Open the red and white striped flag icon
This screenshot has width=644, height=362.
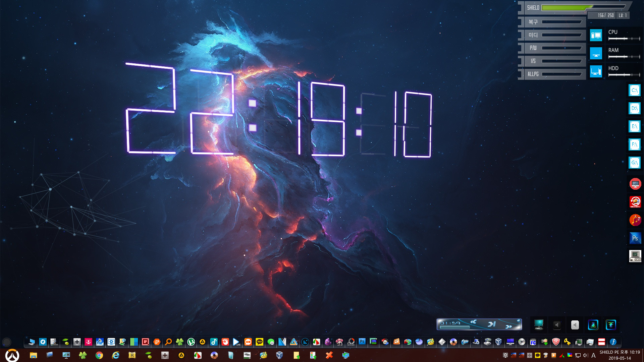pos(601,342)
